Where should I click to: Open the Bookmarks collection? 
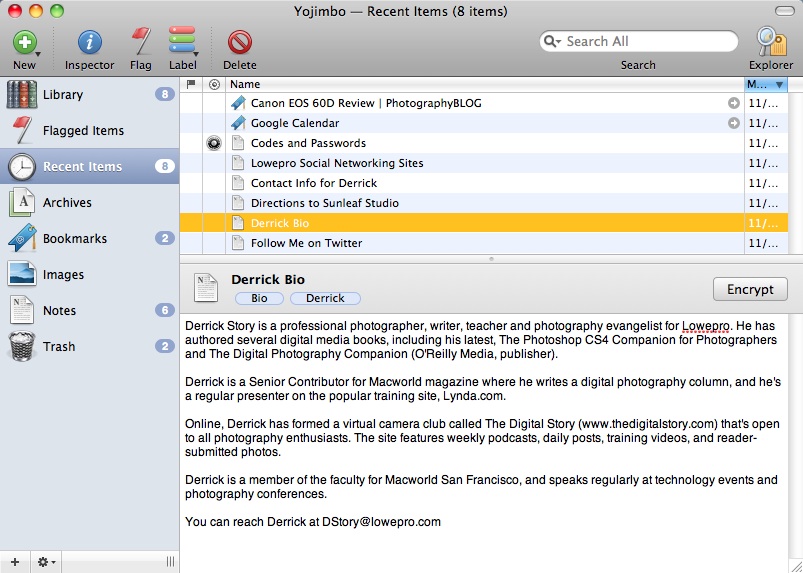pos(74,239)
